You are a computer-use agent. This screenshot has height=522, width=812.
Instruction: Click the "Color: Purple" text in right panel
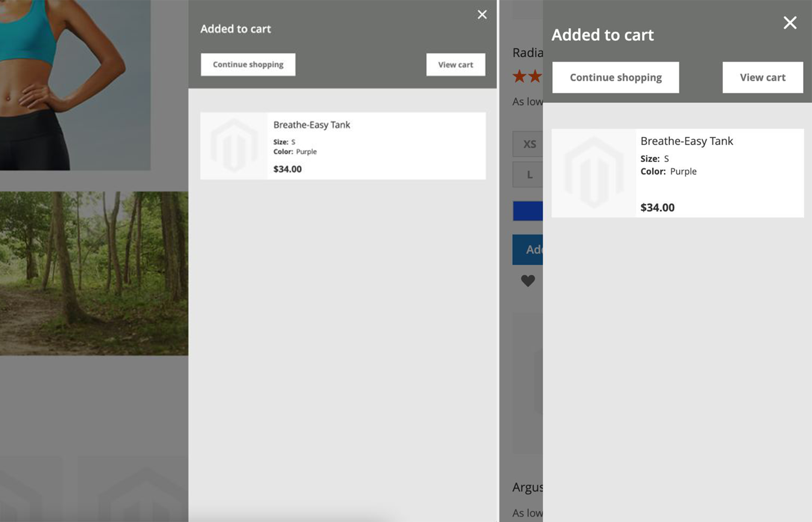click(668, 171)
